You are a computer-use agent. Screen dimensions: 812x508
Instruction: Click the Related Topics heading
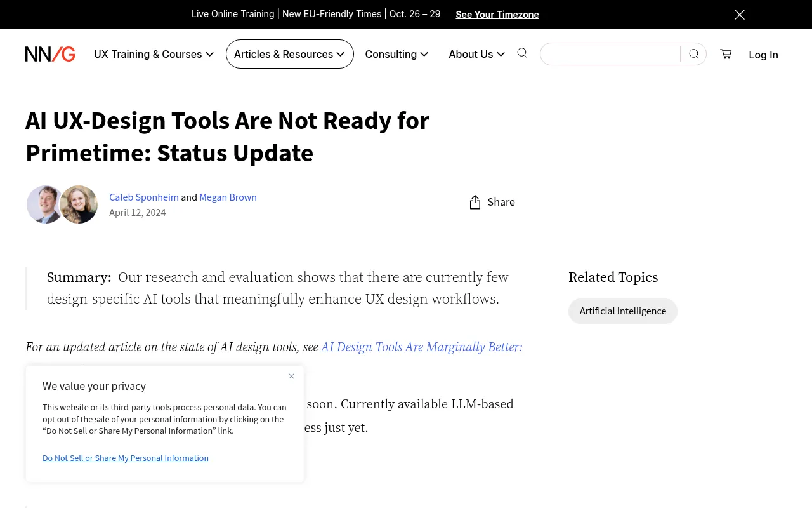tap(613, 277)
